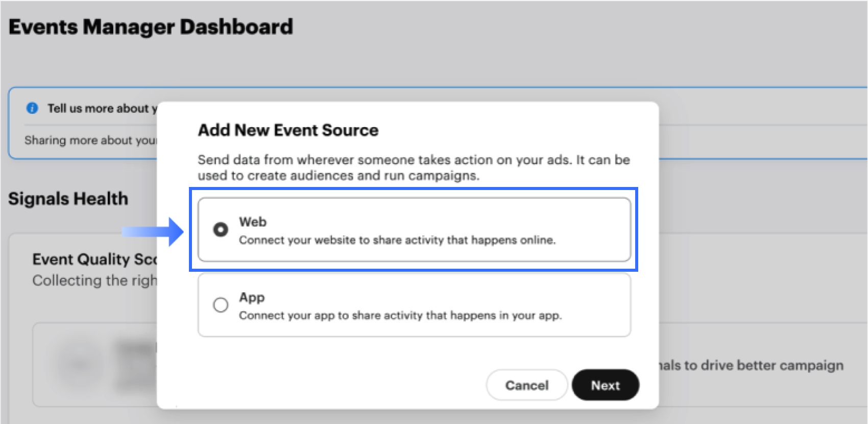Click the "Sharing more about" banner subtext
868x424 pixels.
click(x=90, y=140)
